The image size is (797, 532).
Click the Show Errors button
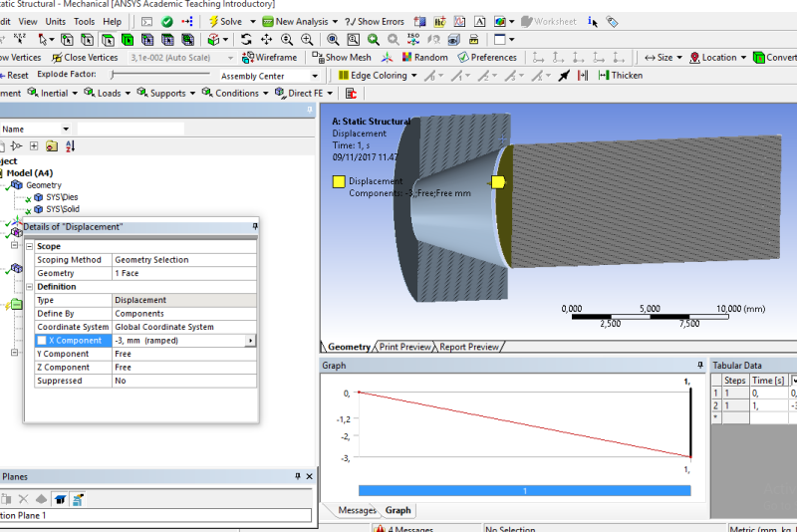(375, 22)
